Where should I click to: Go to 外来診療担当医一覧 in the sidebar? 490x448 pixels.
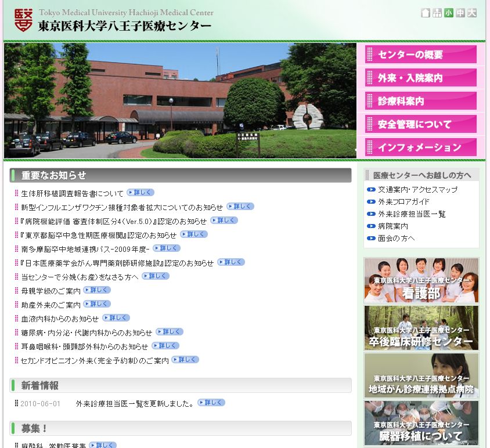[x=412, y=214]
